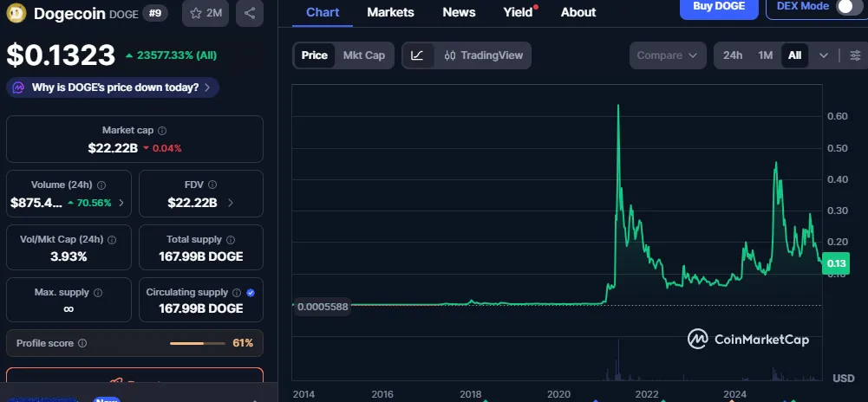Image resolution: width=868 pixels, height=402 pixels.
Task: Add DOGE to watchlist via star button
Action: (206, 13)
